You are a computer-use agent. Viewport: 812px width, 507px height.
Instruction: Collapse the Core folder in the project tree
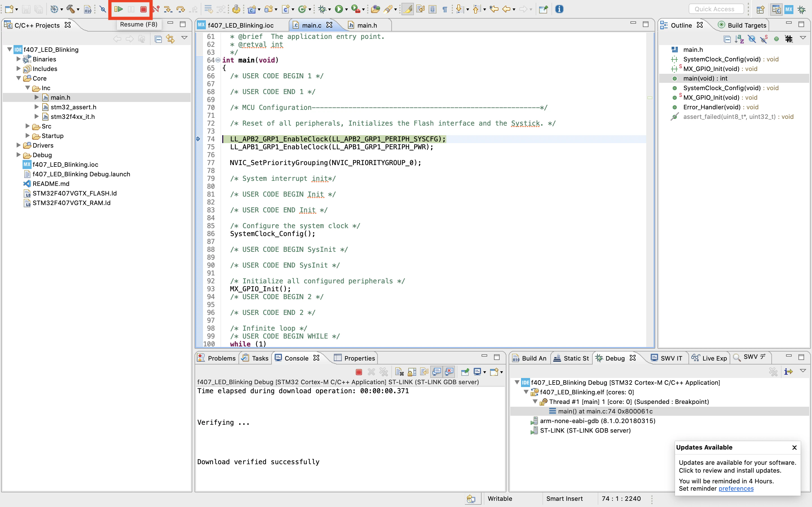click(x=19, y=78)
